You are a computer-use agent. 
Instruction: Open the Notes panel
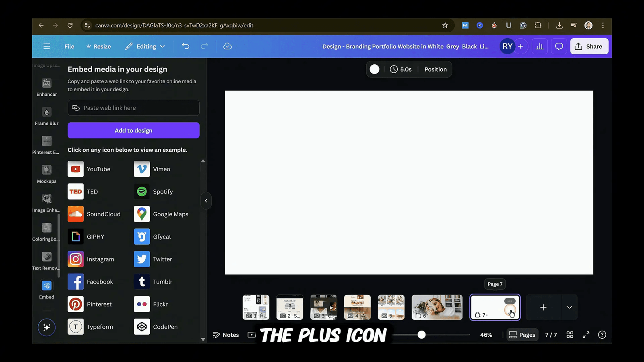[226, 335]
